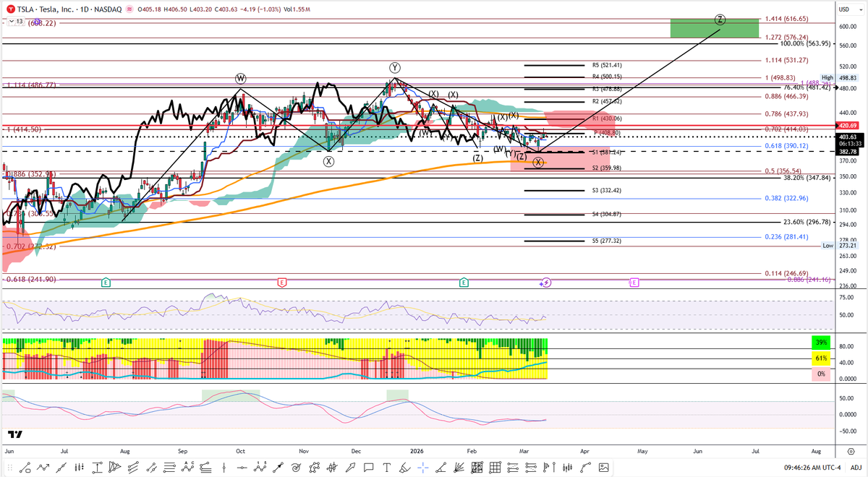Select the fan lines tool
Image resolution: width=868 pixels, height=477 pixels.
[459, 468]
